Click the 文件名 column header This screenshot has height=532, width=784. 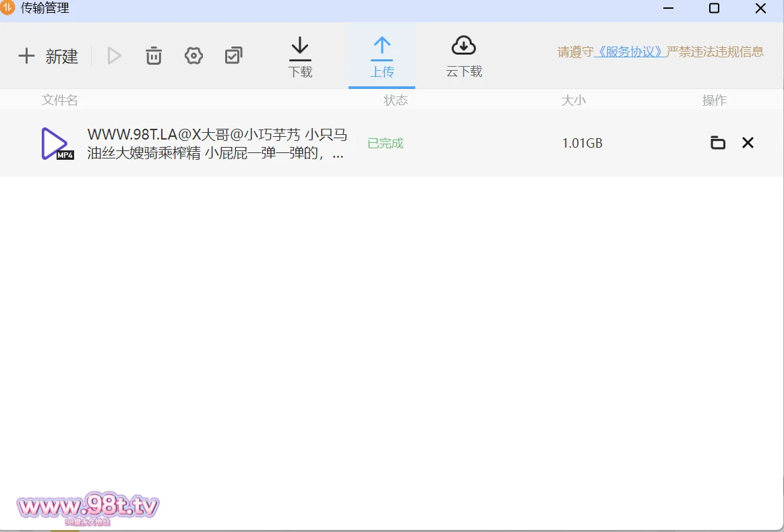(60, 100)
